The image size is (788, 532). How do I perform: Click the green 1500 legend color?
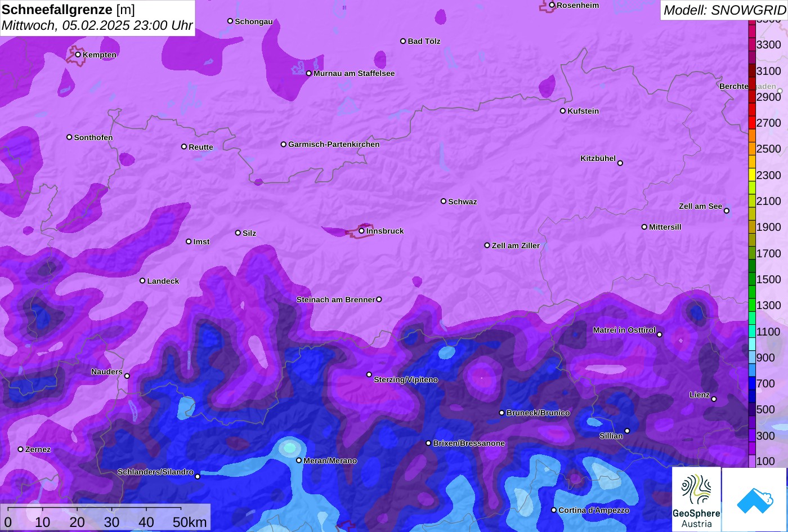click(752, 279)
